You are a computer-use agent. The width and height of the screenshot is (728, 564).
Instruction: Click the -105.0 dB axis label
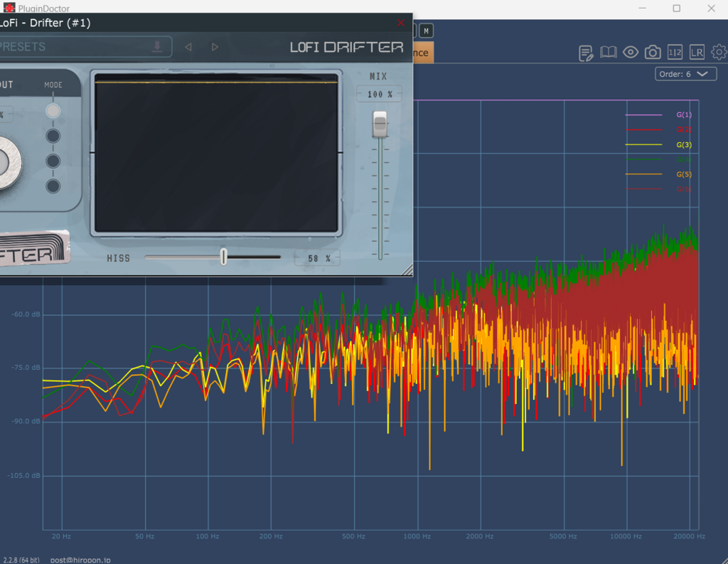(x=24, y=476)
